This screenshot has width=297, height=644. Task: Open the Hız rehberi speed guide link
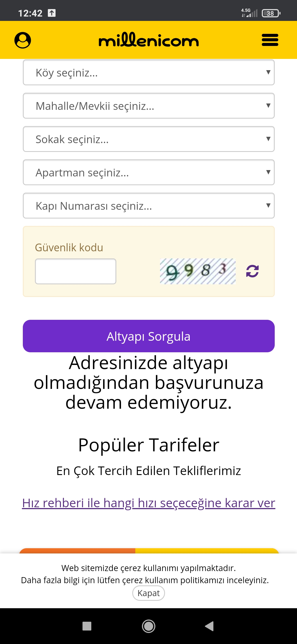(x=148, y=503)
